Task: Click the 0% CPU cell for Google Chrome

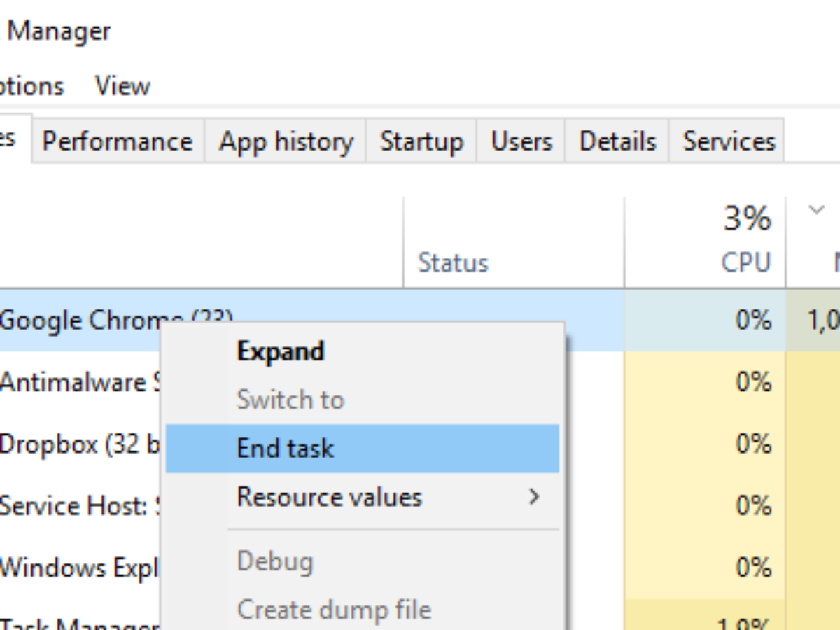Action: tap(705, 320)
